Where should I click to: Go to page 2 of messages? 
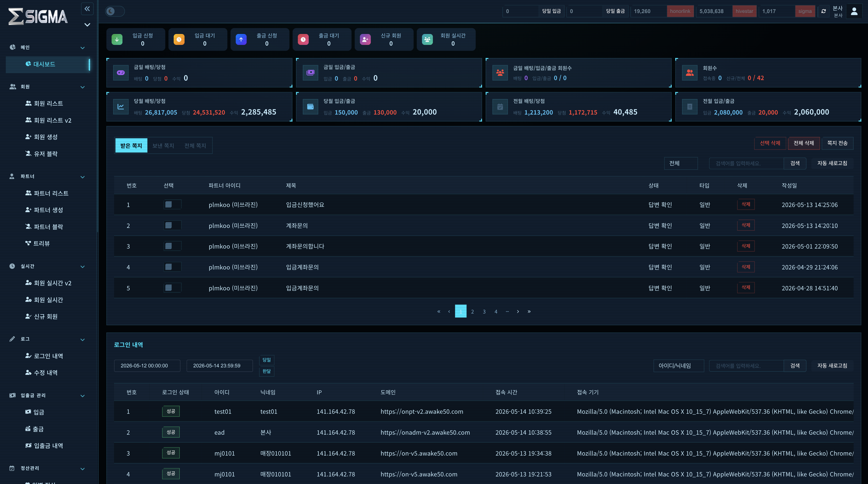[x=473, y=312]
